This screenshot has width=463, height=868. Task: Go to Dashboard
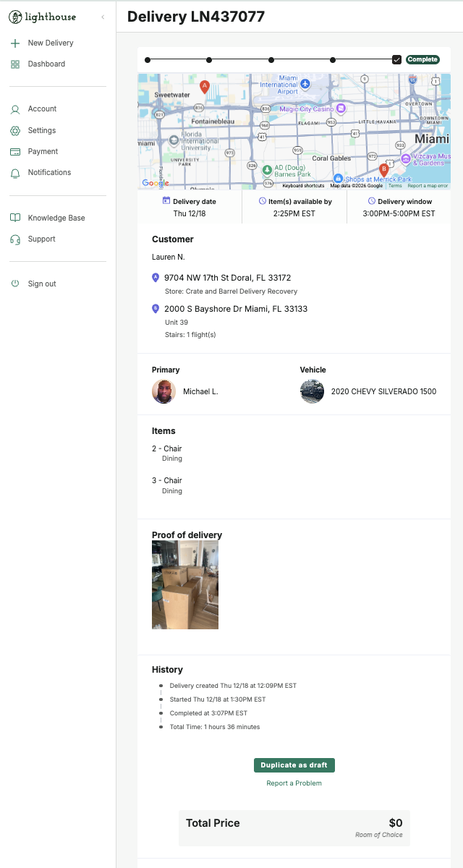click(46, 64)
